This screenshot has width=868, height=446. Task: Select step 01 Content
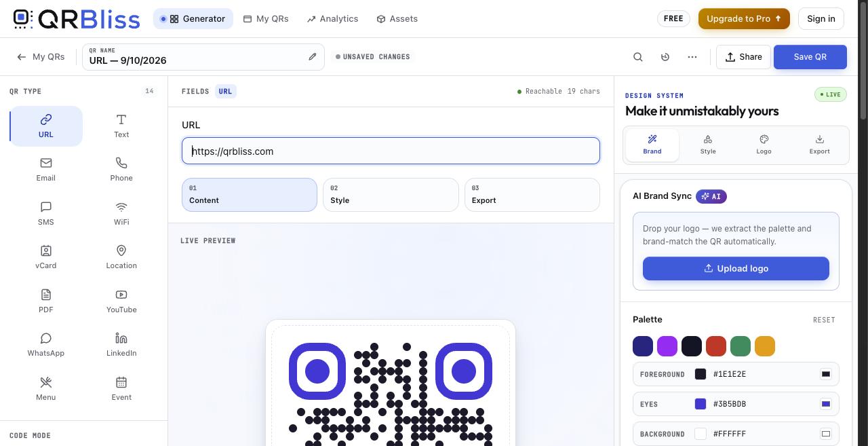click(x=250, y=195)
